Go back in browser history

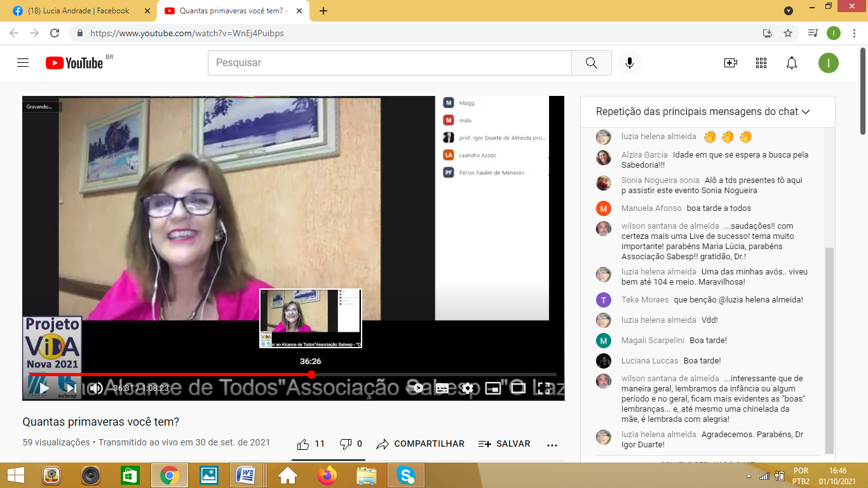click(14, 33)
